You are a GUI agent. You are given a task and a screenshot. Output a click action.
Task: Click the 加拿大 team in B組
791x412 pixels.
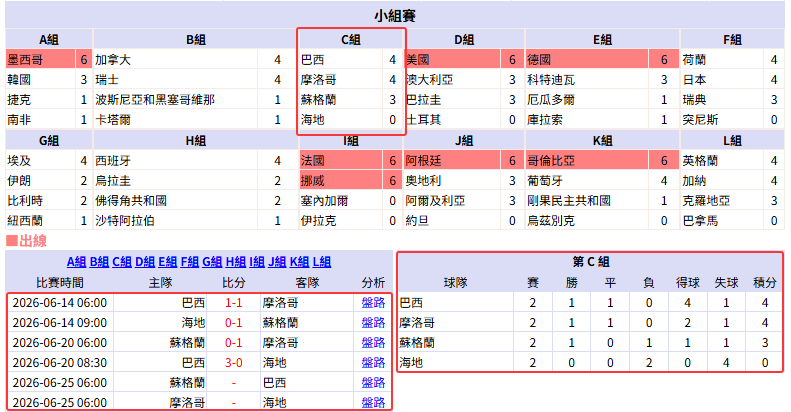pyautogui.click(x=113, y=60)
